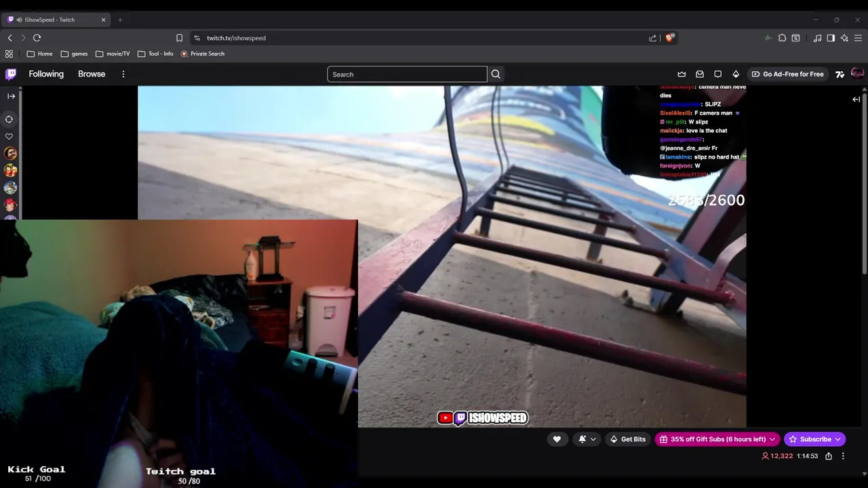Open stream options three-dot menu
868x488 pixels.
click(843, 456)
